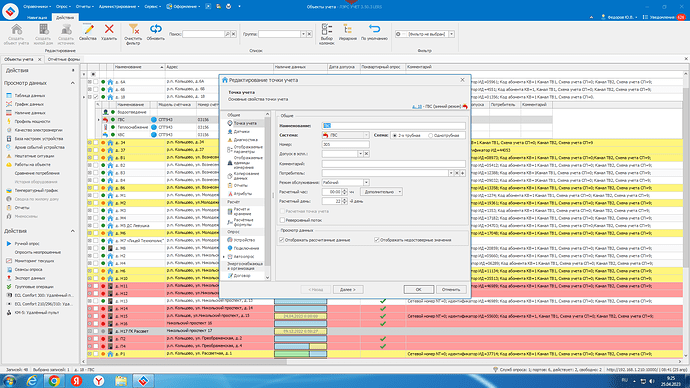Click the Свойства pencil icon in ribbon
The height and width of the screenshot is (388, 690).
pyautogui.click(x=88, y=29)
